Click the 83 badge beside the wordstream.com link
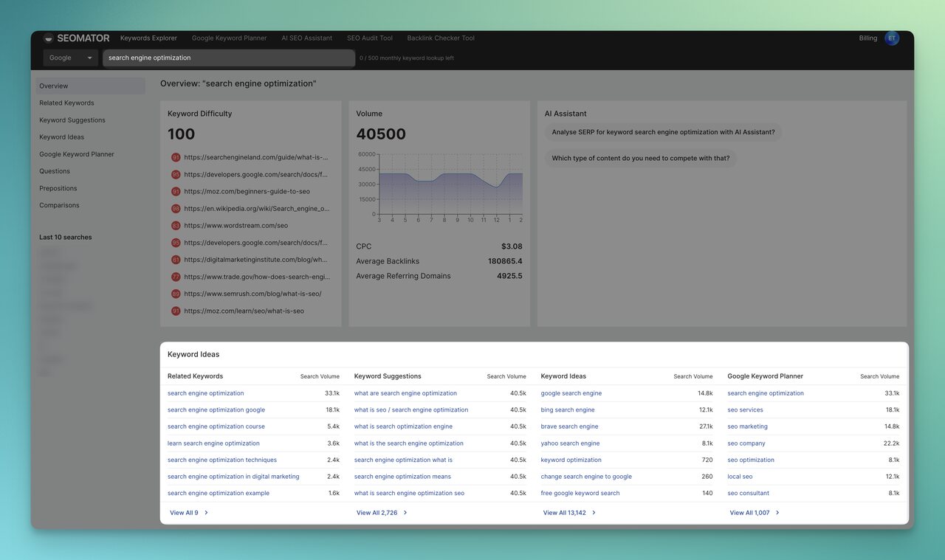Viewport: 945px width, 560px height. coord(175,225)
